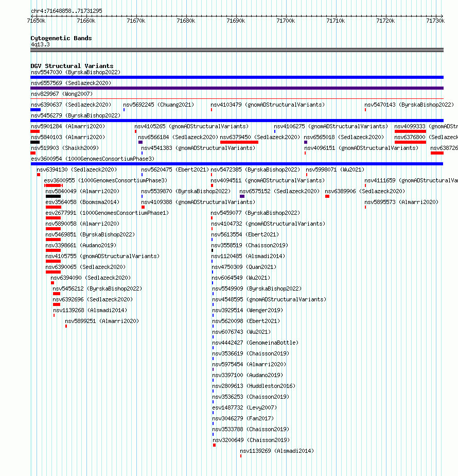Open nsv5620475 (Ebert2021) variant
This screenshot has height=476, width=458.
click(175, 169)
